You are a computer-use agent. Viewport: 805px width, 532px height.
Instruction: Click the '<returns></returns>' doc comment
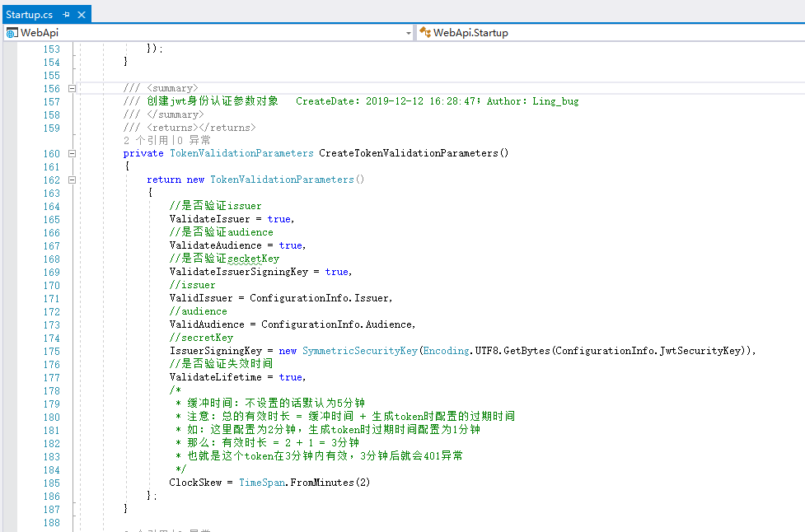click(x=201, y=128)
